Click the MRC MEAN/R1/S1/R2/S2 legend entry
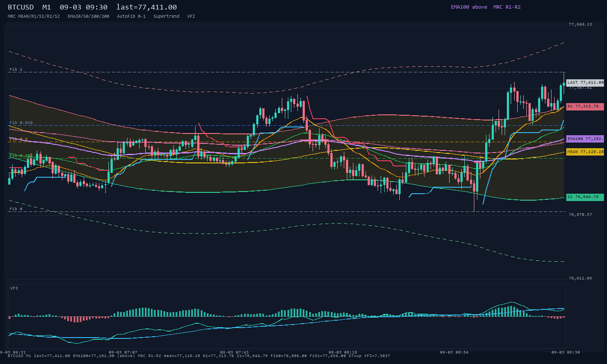Screen dimensions: 607x364 (x=34, y=16)
